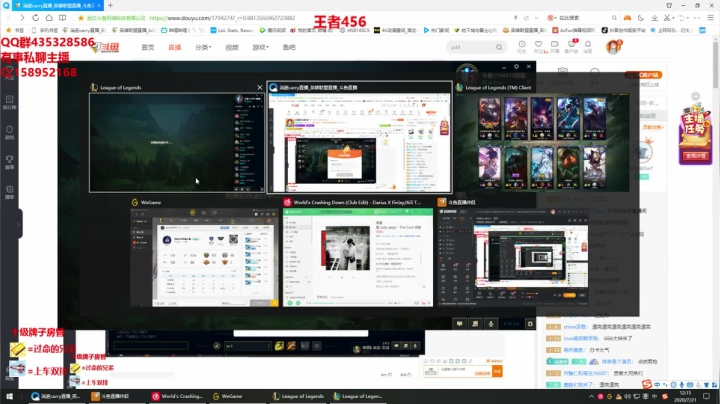Switch to World's Crashing music player on taskbar
Viewport: 720px width, 404px height.
click(x=177, y=396)
